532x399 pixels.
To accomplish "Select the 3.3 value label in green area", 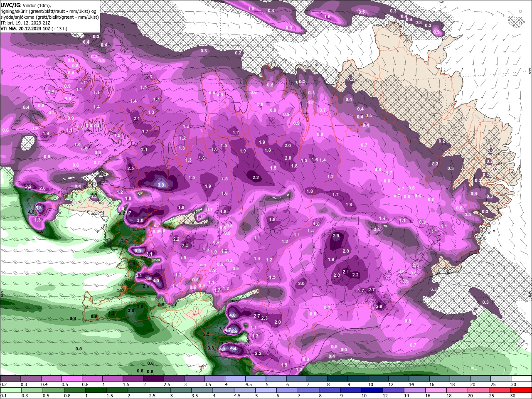I will [x=210, y=348].
